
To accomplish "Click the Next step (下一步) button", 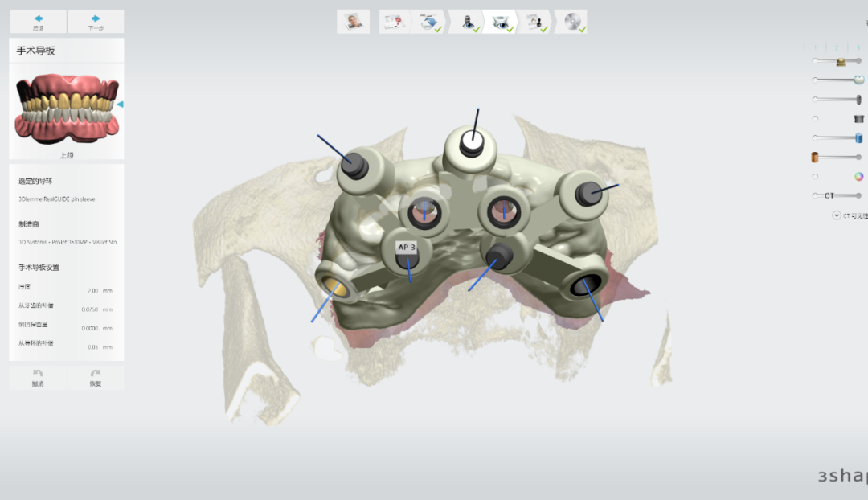I will pos(96,22).
